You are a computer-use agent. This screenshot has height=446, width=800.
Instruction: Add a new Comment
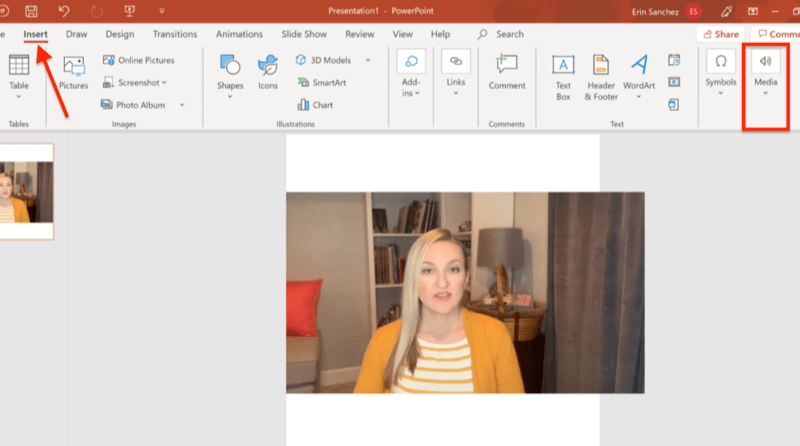pos(507,73)
